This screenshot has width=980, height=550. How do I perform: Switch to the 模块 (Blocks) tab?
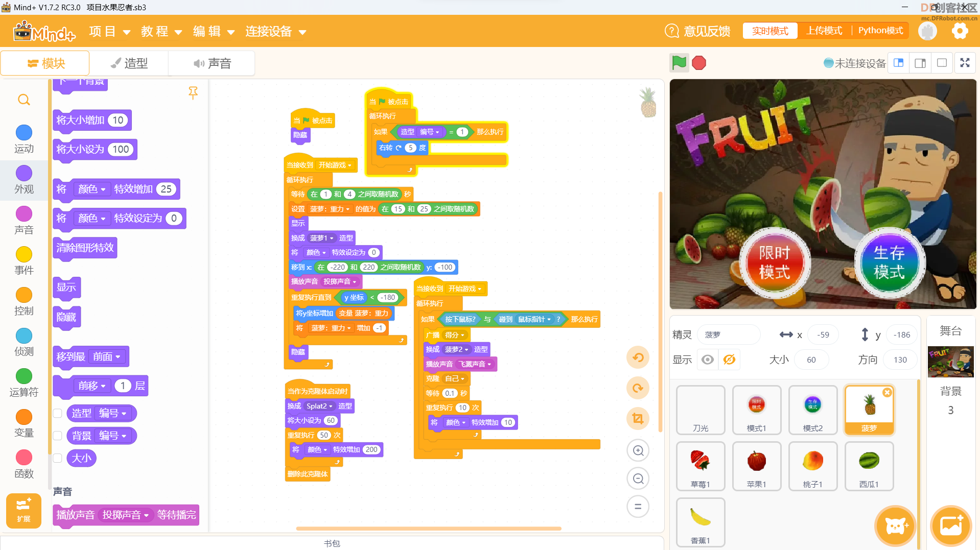point(45,63)
